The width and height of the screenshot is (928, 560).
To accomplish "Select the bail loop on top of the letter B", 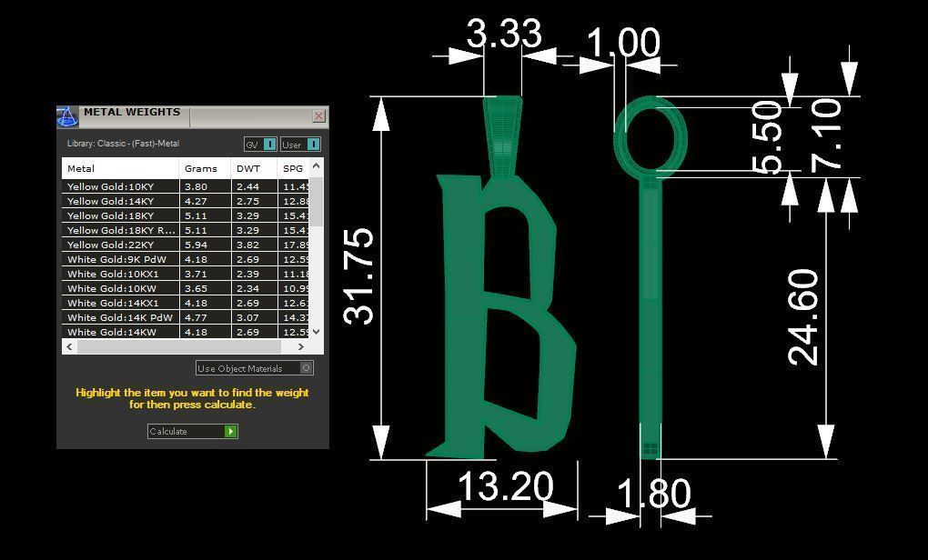I will 502,136.
